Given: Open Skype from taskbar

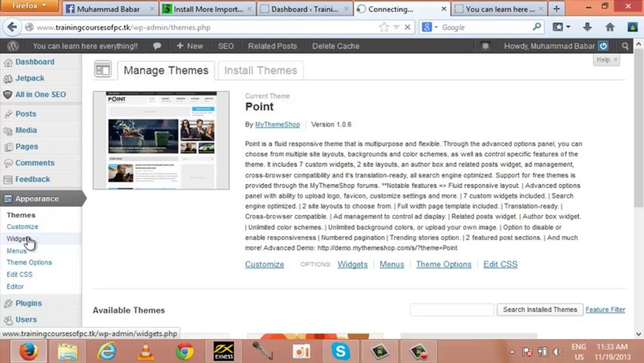Looking at the screenshot, I should pos(340,351).
